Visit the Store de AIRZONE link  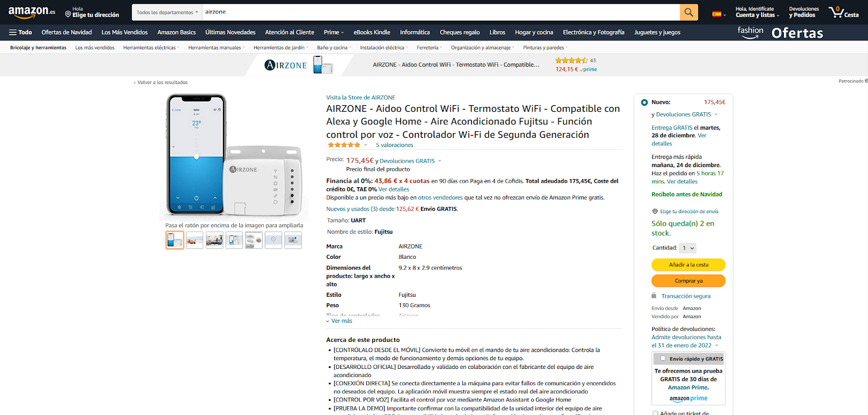tap(361, 98)
